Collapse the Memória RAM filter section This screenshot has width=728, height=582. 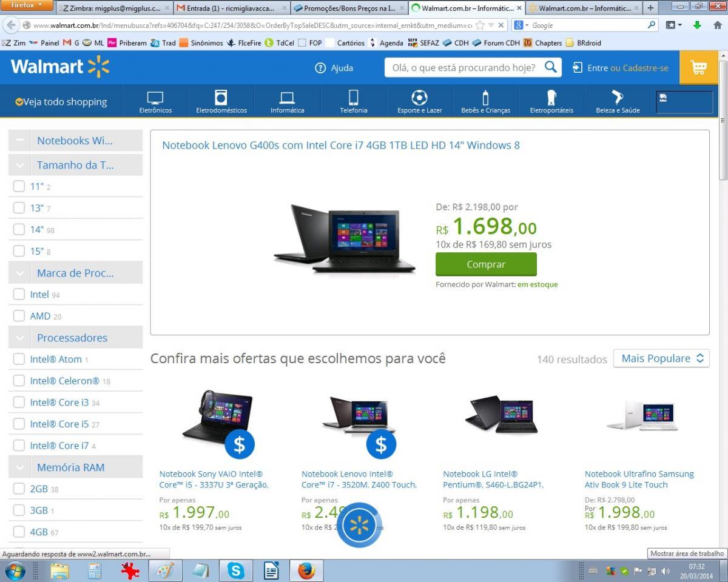(x=19, y=467)
